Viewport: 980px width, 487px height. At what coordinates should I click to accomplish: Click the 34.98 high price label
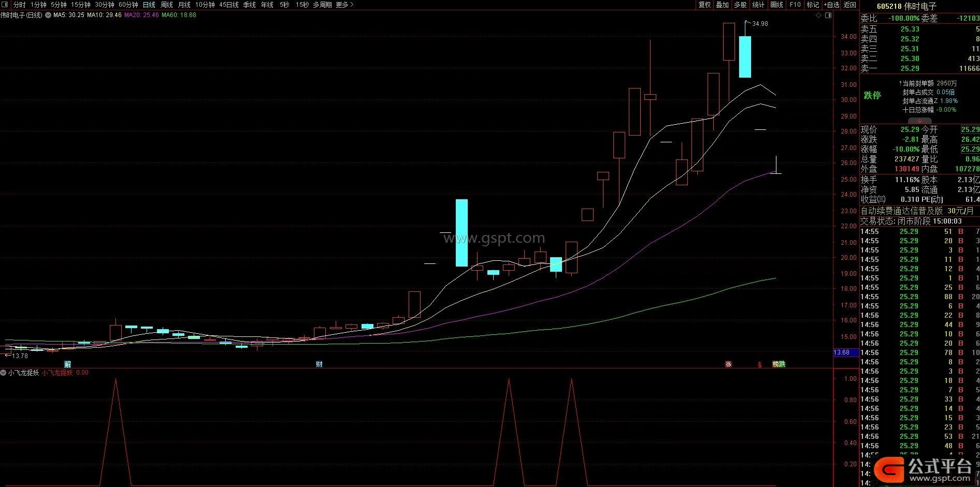760,24
